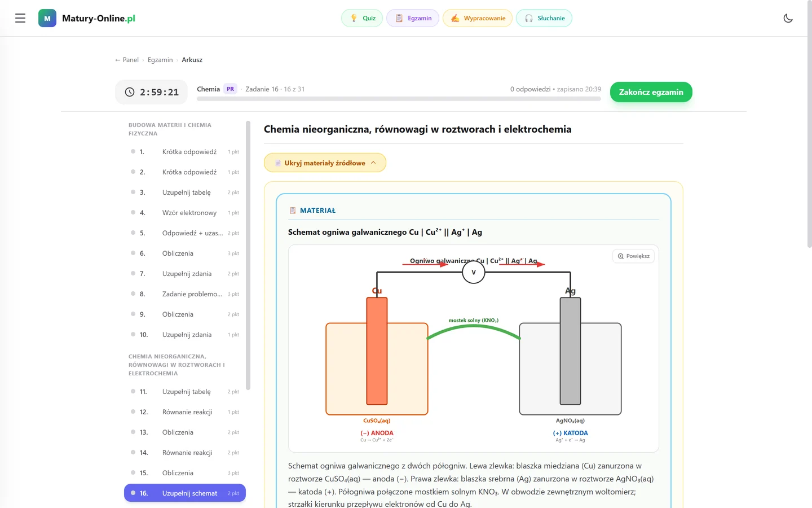Click the 'Zadanie 16' label
Image resolution: width=812 pixels, height=508 pixels.
pyautogui.click(x=262, y=89)
